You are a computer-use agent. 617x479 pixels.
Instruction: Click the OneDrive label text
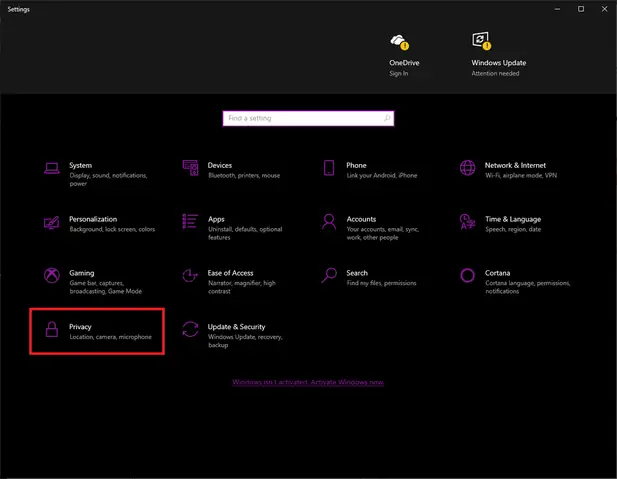coord(404,63)
